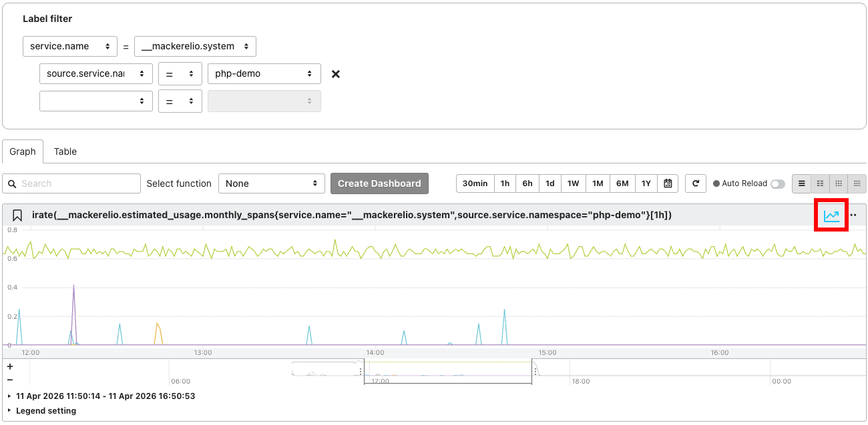Set the time range to 1d
The height and width of the screenshot is (425, 868).
(550, 183)
